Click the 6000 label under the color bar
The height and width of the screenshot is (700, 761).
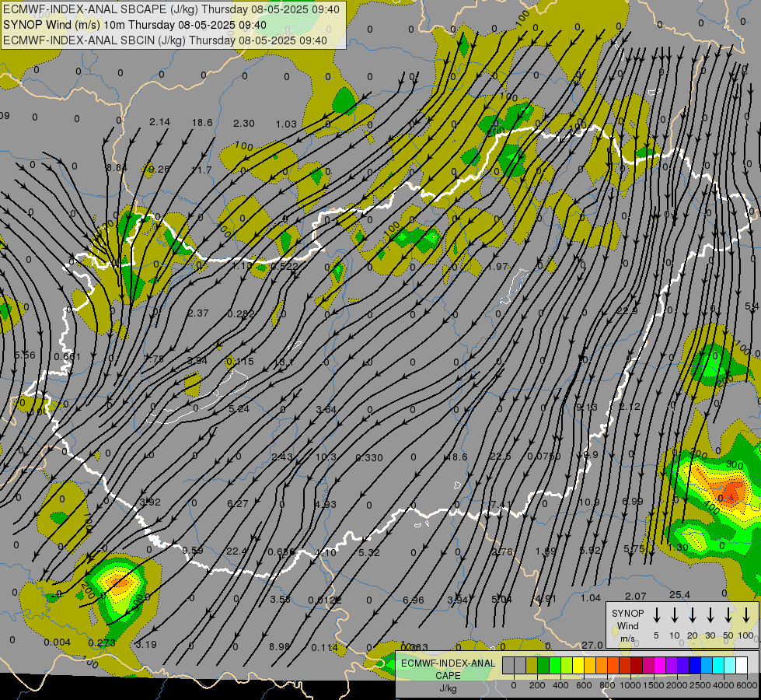[x=748, y=685]
